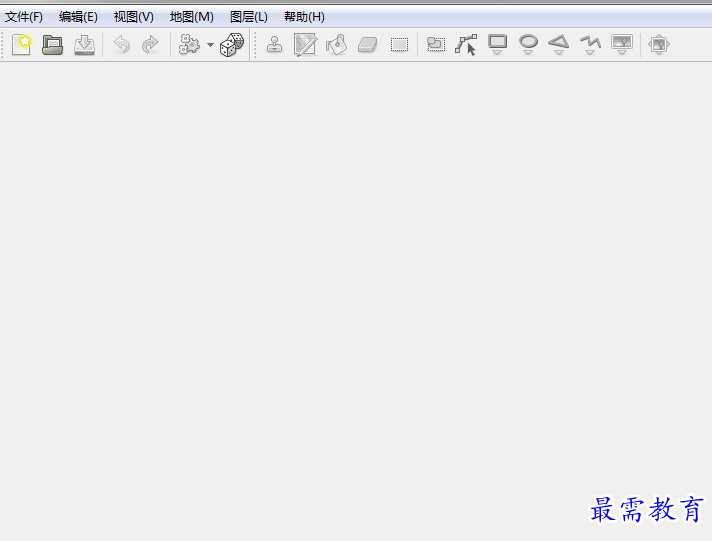The image size is (712, 541).
Task: Select the Eraser tool
Action: [x=368, y=45]
